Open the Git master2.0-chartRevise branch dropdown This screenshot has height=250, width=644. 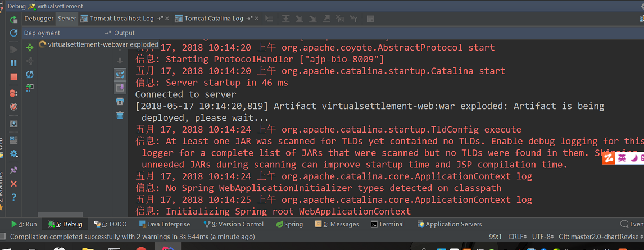(600, 237)
